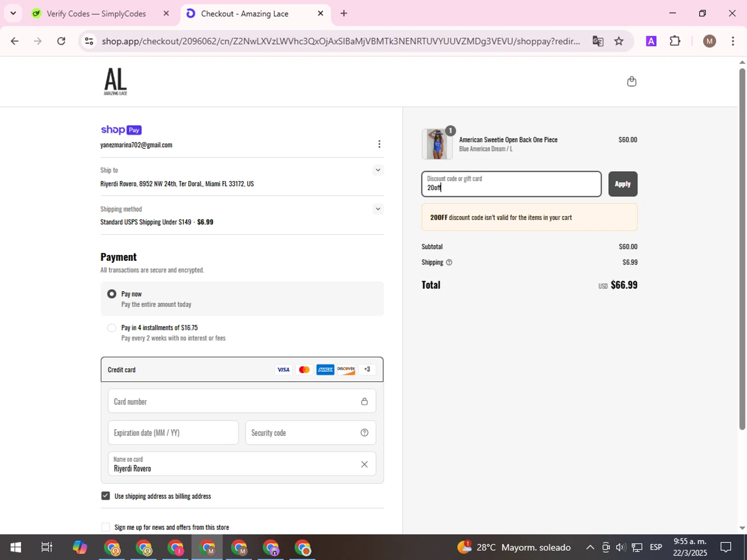The height and width of the screenshot is (560, 747).
Task: Click the page vertical scrollbar
Action: tap(742, 249)
